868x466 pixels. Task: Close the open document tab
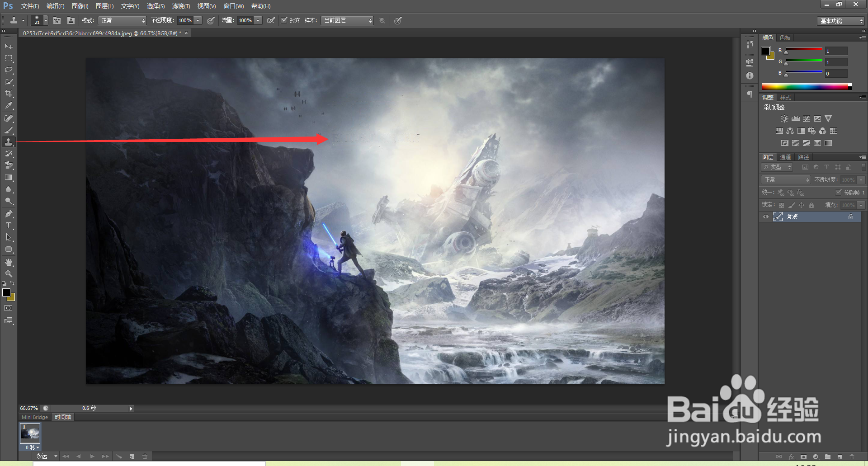(186, 33)
